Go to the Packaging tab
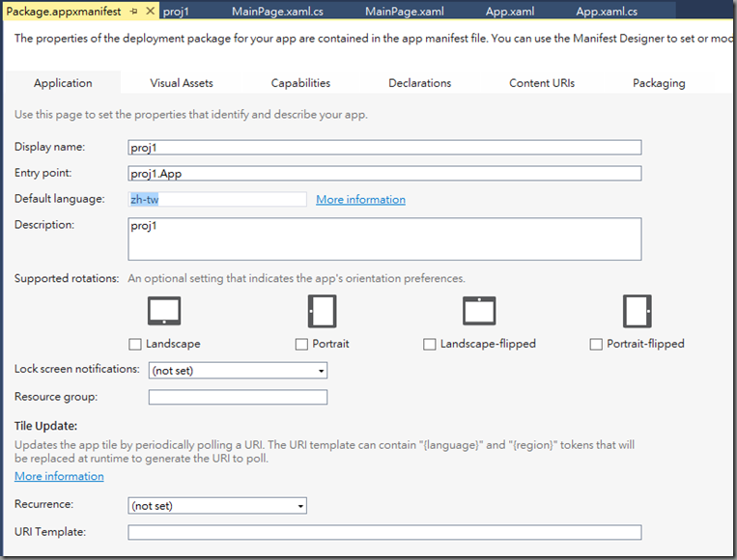Screen dimensions: 737x560 (x=659, y=83)
